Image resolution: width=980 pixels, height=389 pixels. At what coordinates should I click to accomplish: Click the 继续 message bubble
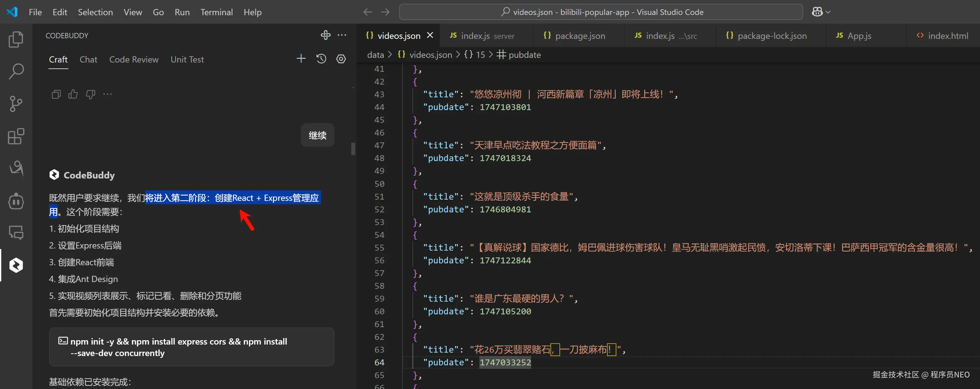(317, 135)
